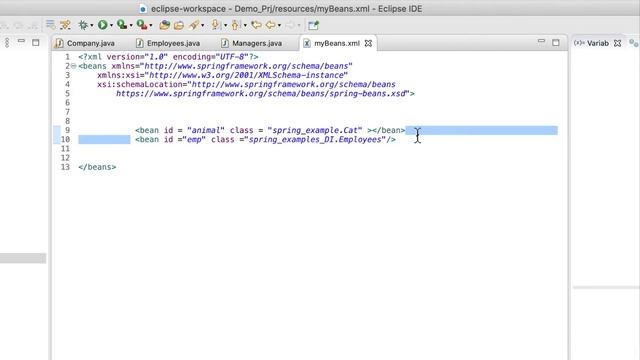Click the Search flashlight toolbar icon

click(x=194, y=25)
